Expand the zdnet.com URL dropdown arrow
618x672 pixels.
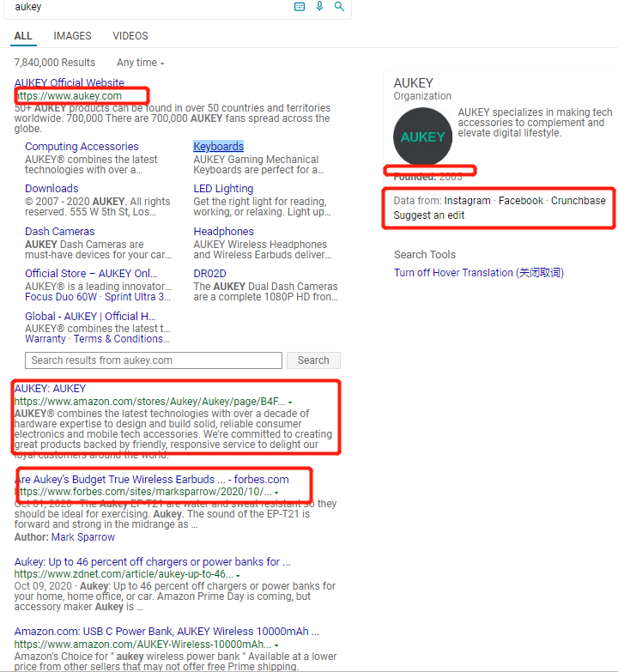tap(238, 575)
